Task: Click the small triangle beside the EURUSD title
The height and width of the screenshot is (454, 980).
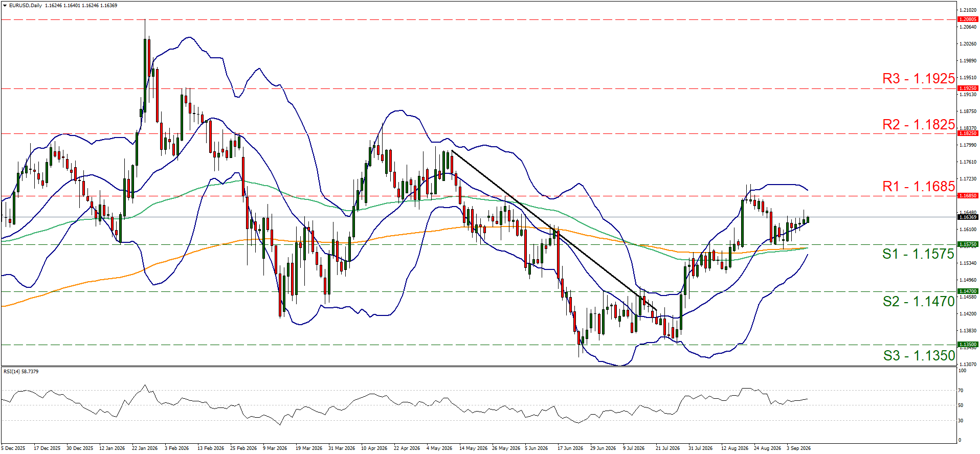Action: tap(5, 6)
